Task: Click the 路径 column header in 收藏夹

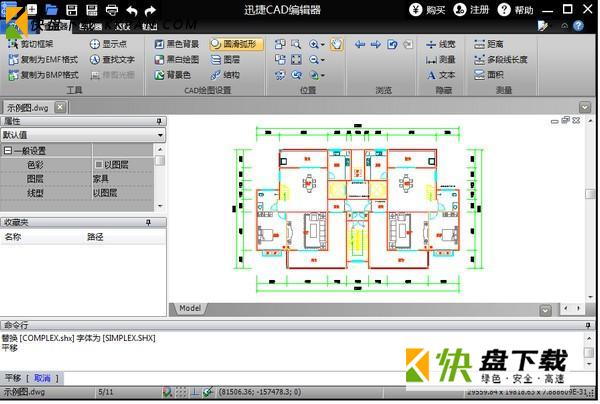Action: (96, 237)
